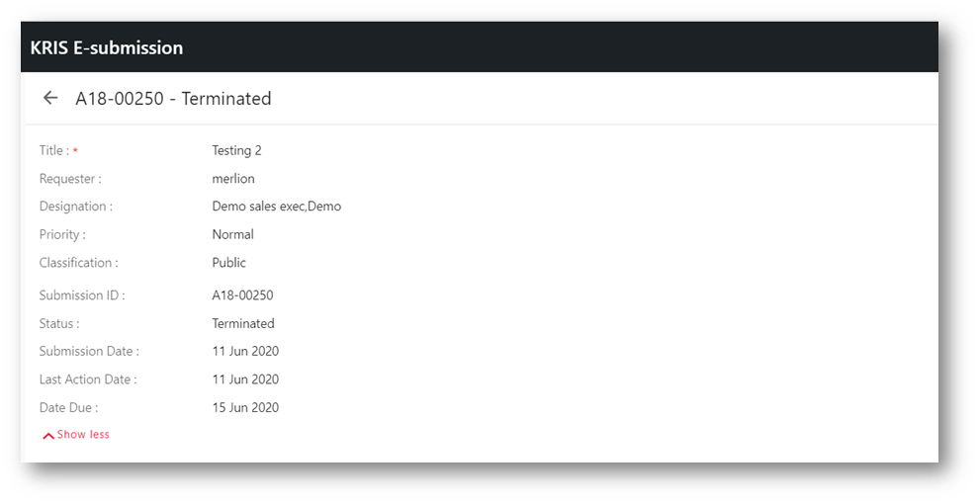Click the KRIS E-submission header title
The height and width of the screenshot is (504, 980).
[x=106, y=47]
